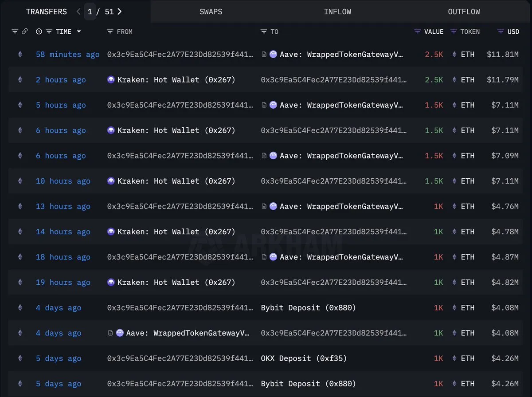Click Kraken logo in 19 hours ago row
532x397 pixels.
111,282
